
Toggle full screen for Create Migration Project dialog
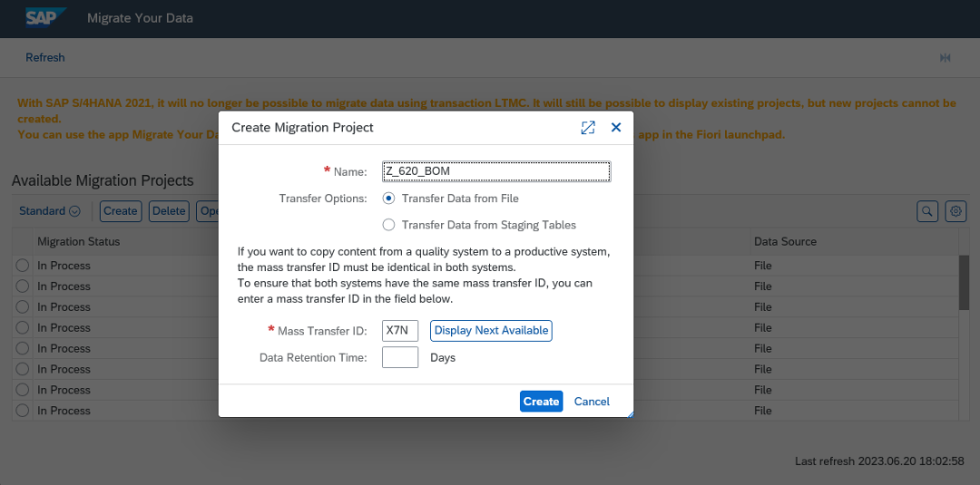coord(587,127)
